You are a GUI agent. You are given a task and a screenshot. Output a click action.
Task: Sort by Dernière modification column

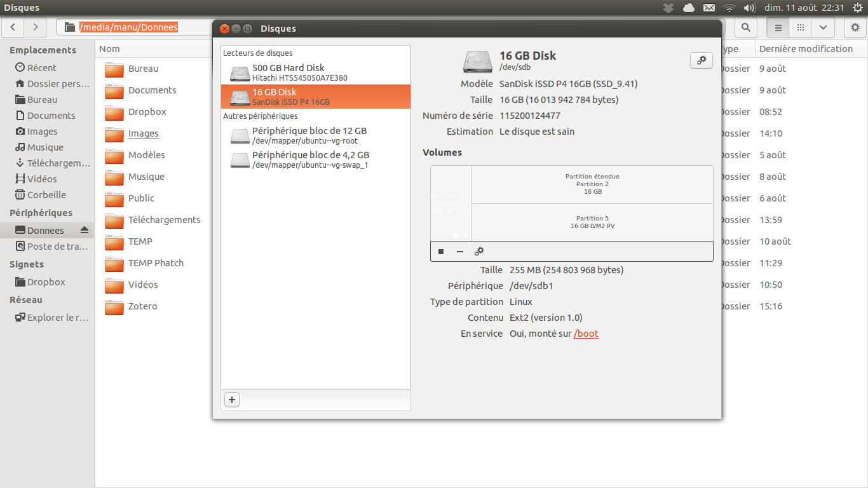pyautogui.click(x=806, y=49)
